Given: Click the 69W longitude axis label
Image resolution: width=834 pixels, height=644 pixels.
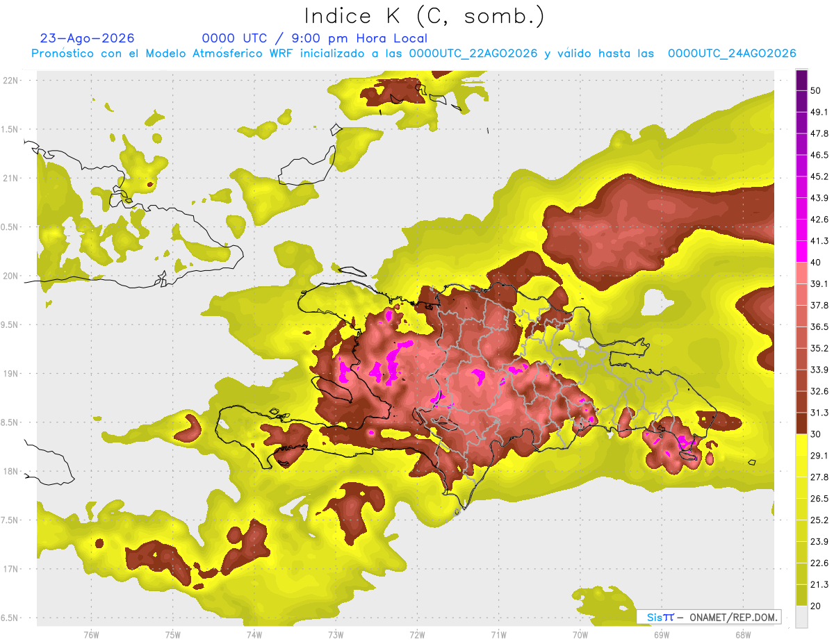Looking at the screenshot, I should coord(661,634).
